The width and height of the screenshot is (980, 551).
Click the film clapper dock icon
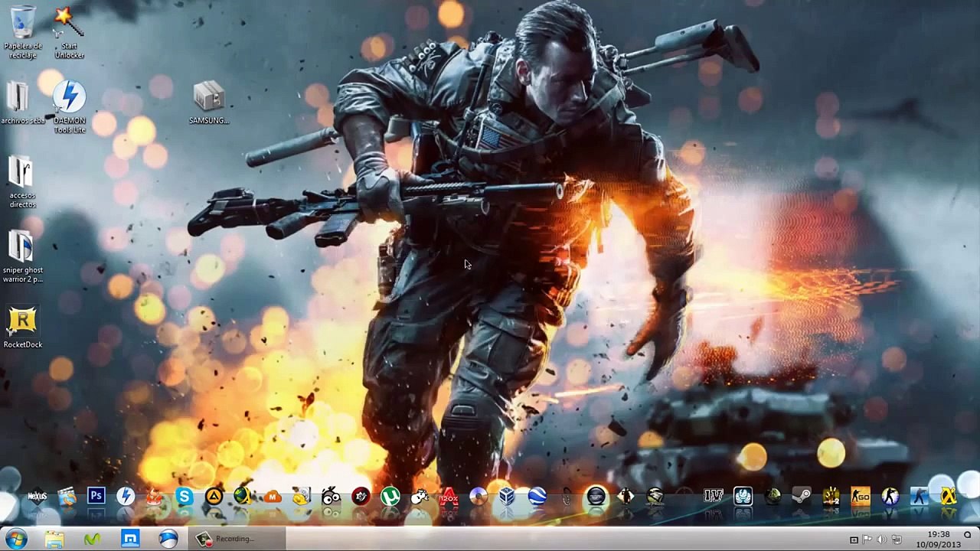[x=67, y=497]
